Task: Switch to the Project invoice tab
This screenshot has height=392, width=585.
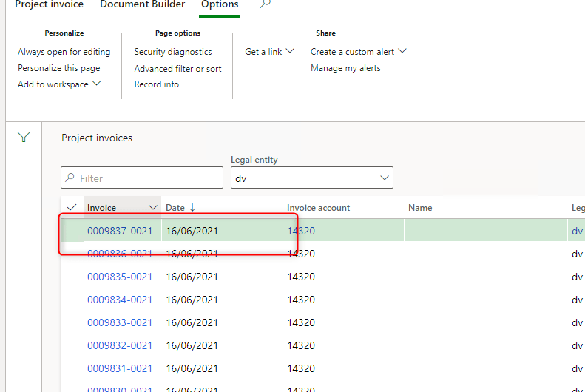Action: [49, 5]
